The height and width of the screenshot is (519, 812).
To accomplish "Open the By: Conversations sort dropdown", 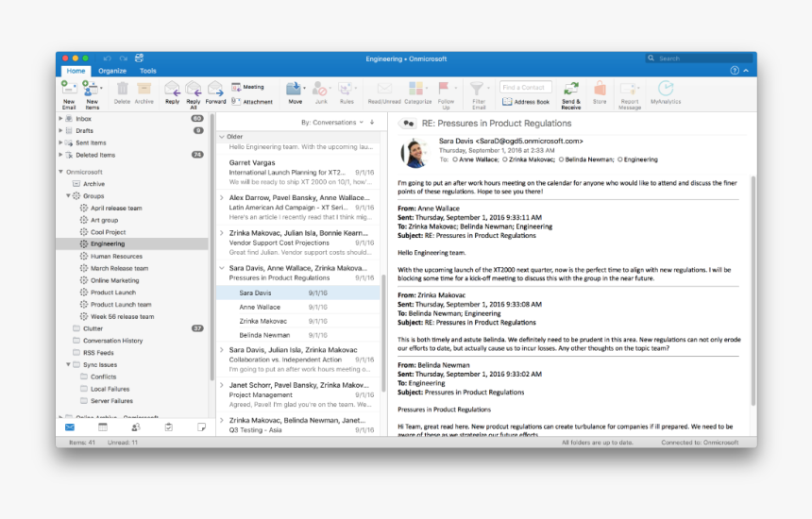I will pyautogui.click(x=331, y=123).
